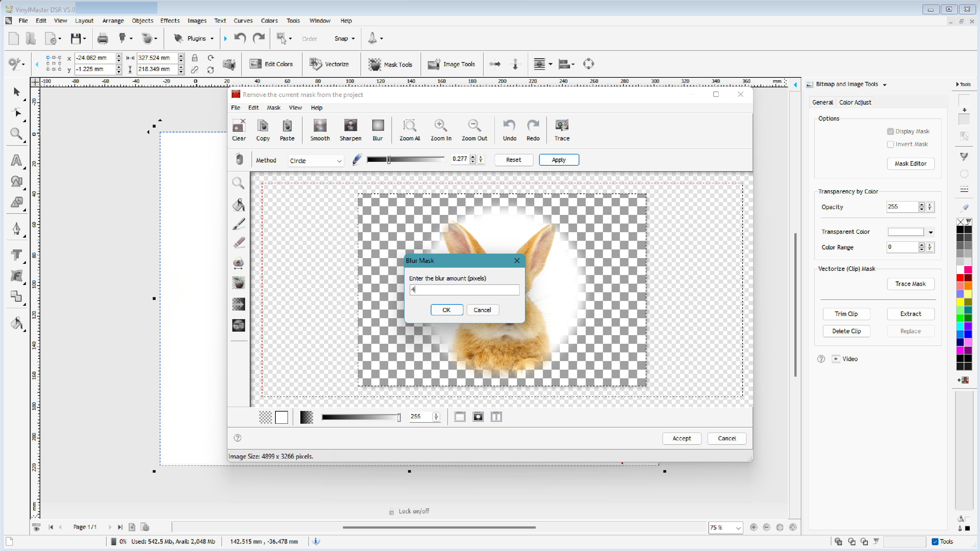Open the Images menu
The image size is (980, 551).
click(197, 20)
